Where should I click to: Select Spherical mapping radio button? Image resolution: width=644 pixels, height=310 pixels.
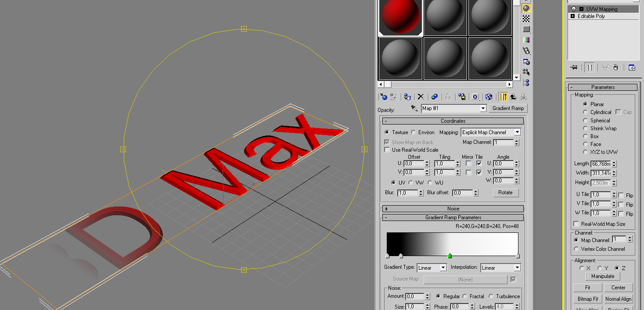(x=585, y=120)
